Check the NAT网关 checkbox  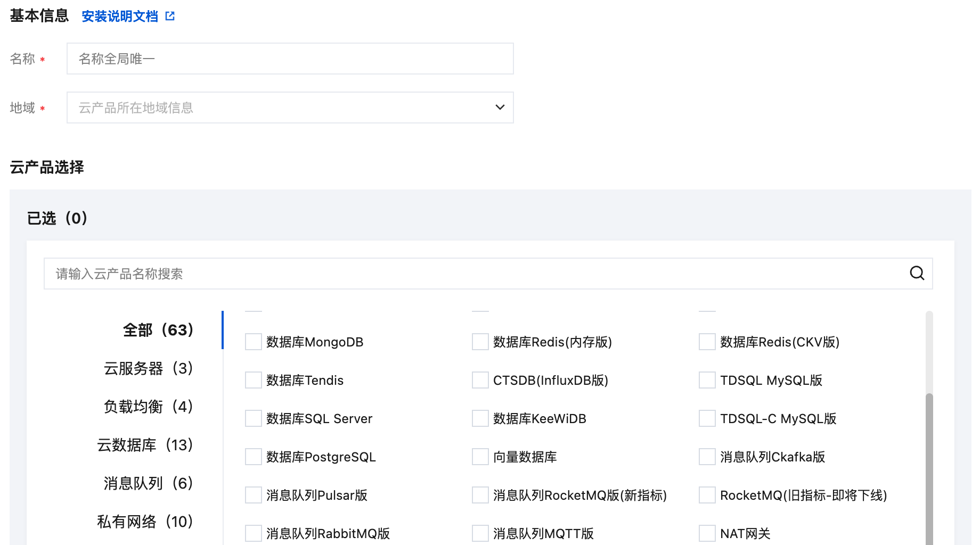point(707,533)
